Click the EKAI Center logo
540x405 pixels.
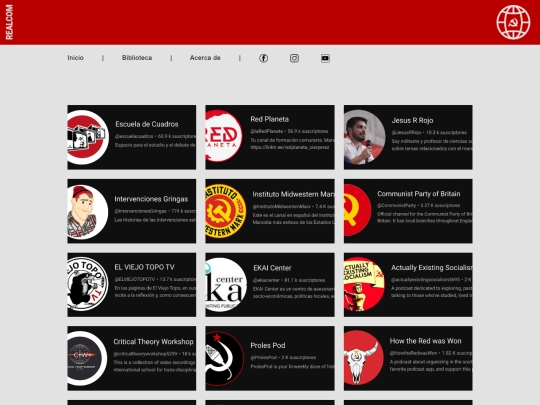tap(226, 284)
